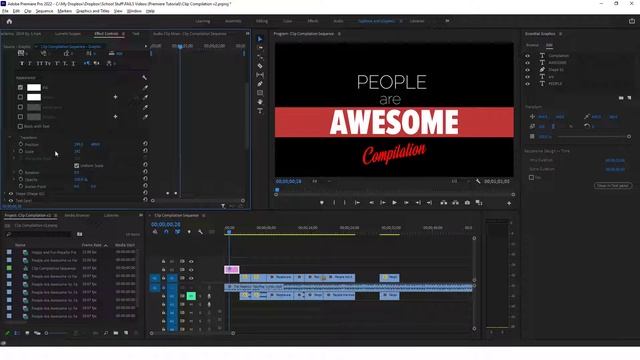
Task: Click the Show in Text panel button
Action: 613,186
